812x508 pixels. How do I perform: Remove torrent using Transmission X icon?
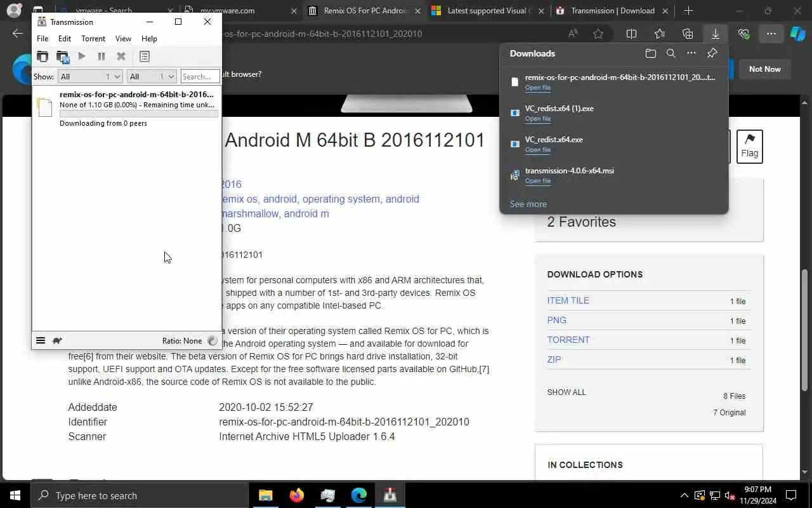[121, 57]
